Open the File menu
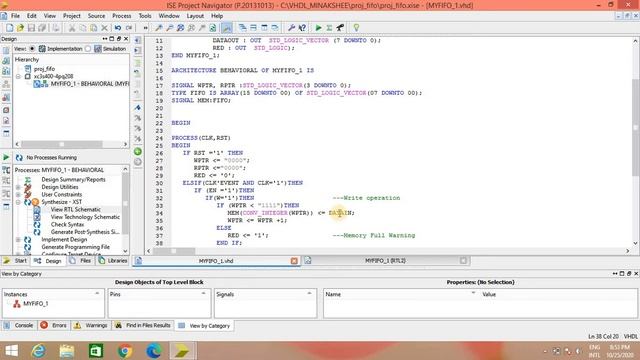The image size is (640, 360). pos(15,16)
